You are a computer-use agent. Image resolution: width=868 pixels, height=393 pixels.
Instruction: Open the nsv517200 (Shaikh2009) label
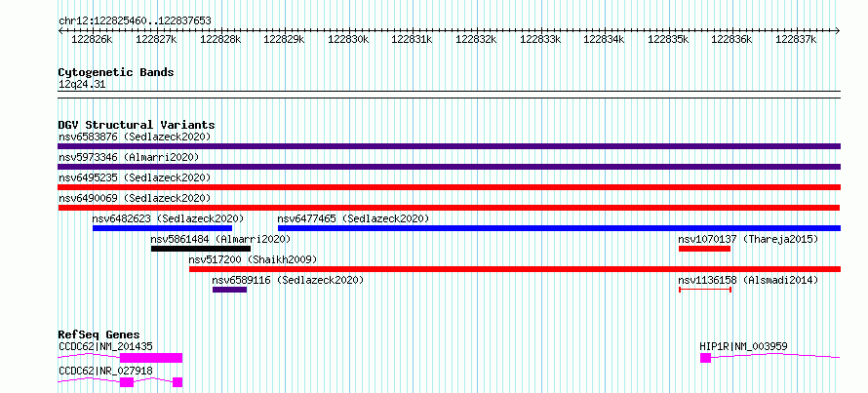coord(253,259)
